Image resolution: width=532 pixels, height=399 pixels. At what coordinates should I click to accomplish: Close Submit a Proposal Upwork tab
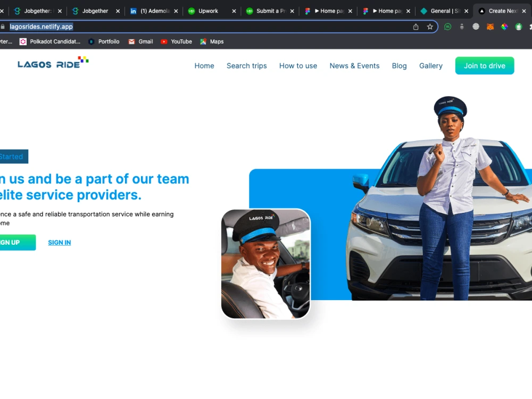pos(292,11)
